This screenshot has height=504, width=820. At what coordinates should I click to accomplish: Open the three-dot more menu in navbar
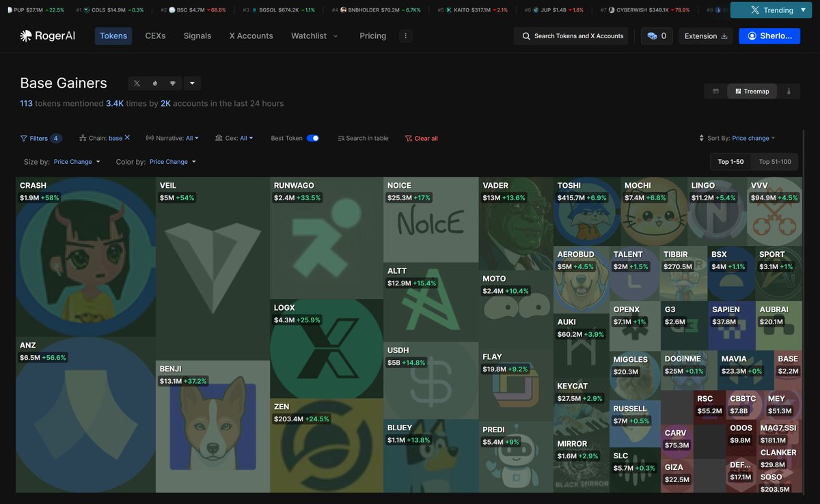tap(405, 36)
